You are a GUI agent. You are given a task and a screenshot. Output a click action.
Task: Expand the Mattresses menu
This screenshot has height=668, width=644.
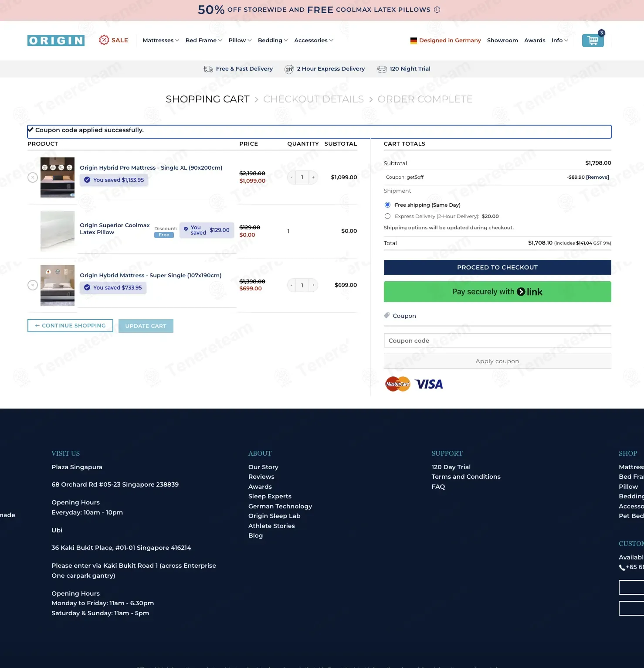tap(161, 41)
